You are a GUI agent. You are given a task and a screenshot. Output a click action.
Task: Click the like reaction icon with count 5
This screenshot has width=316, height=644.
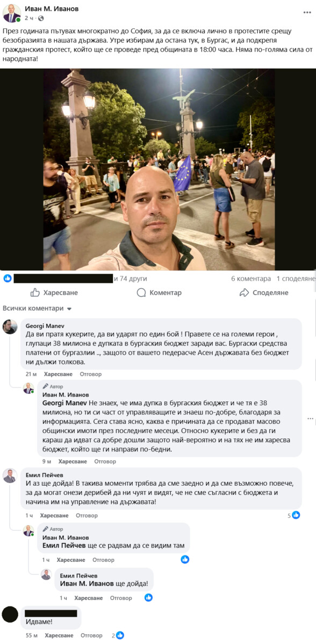296,515
